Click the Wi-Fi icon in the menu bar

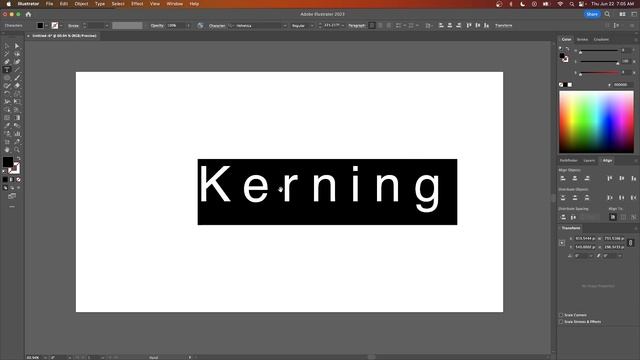(x=560, y=4)
